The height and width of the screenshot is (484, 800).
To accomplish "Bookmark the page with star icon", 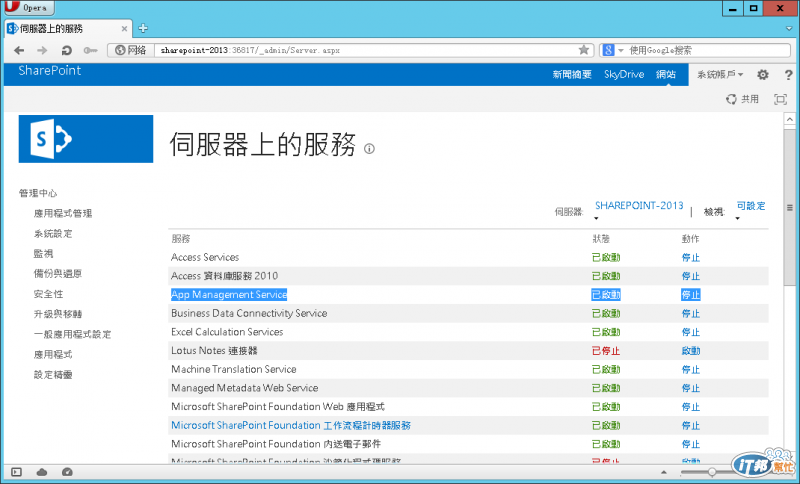I will coord(584,50).
